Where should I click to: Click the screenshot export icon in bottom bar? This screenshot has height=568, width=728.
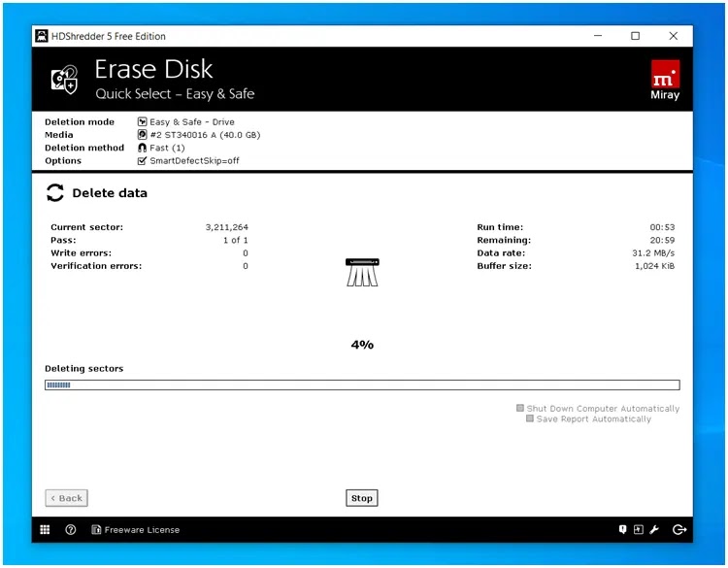tap(639, 529)
